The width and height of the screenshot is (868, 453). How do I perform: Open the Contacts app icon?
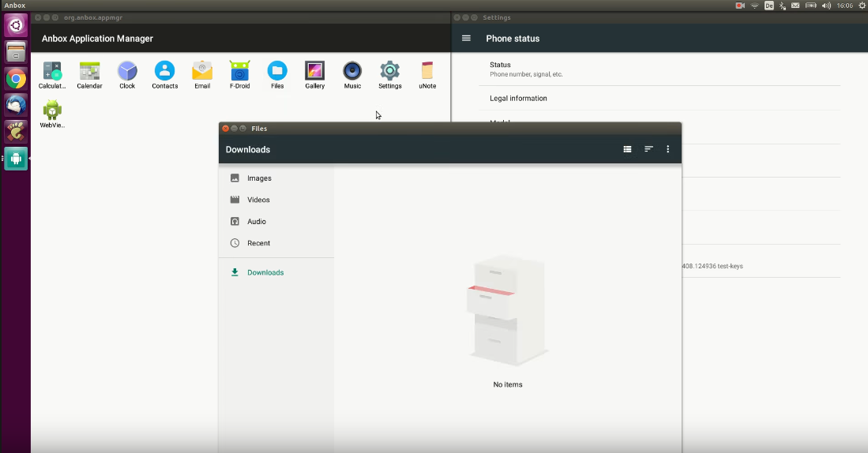click(x=164, y=72)
